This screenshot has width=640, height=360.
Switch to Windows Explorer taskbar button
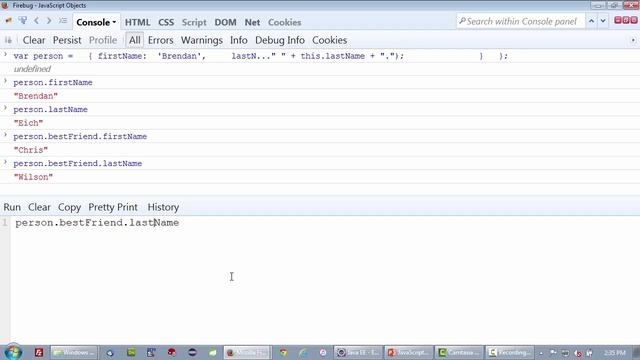tap(74, 352)
